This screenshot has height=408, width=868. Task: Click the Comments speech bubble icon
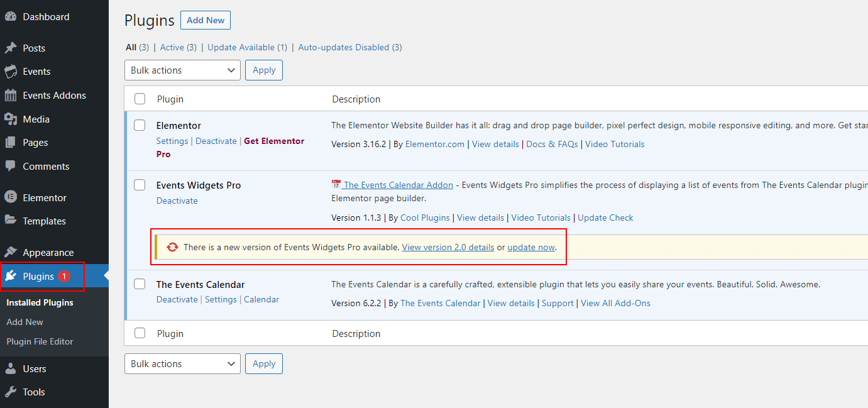coord(11,167)
